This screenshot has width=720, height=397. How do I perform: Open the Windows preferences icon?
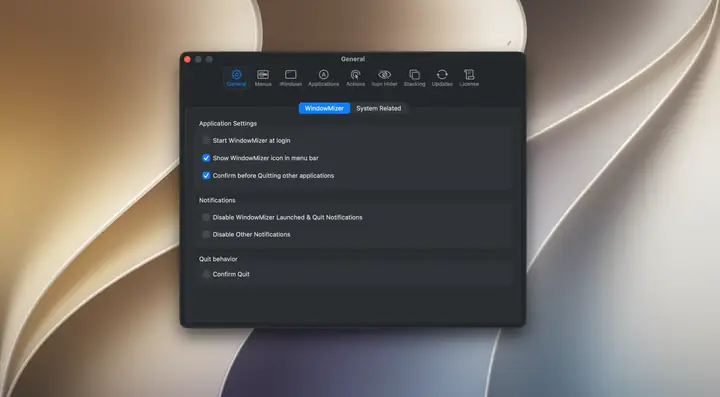coord(291,78)
